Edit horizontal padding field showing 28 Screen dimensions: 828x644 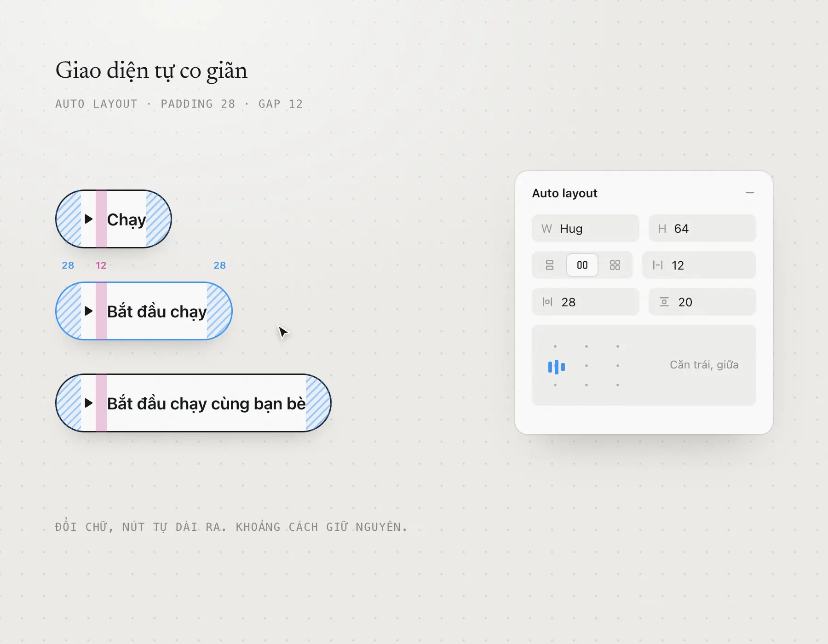pyautogui.click(x=586, y=302)
